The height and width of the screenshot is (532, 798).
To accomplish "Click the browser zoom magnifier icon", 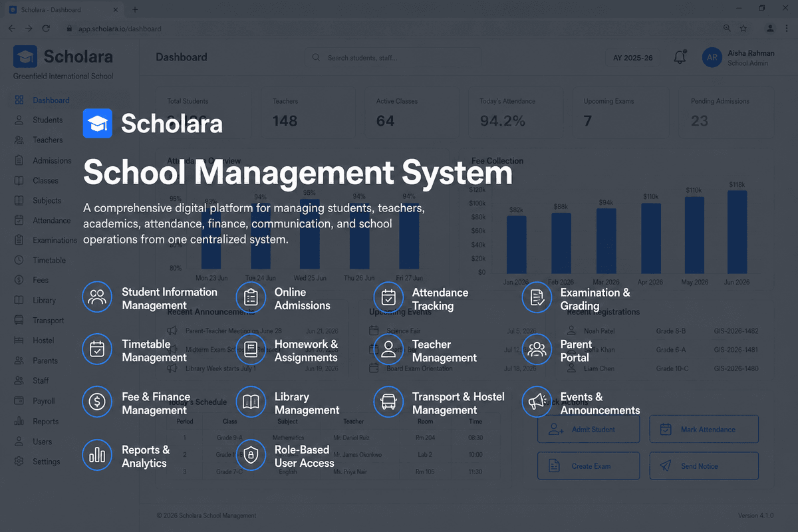I will coord(727,29).
